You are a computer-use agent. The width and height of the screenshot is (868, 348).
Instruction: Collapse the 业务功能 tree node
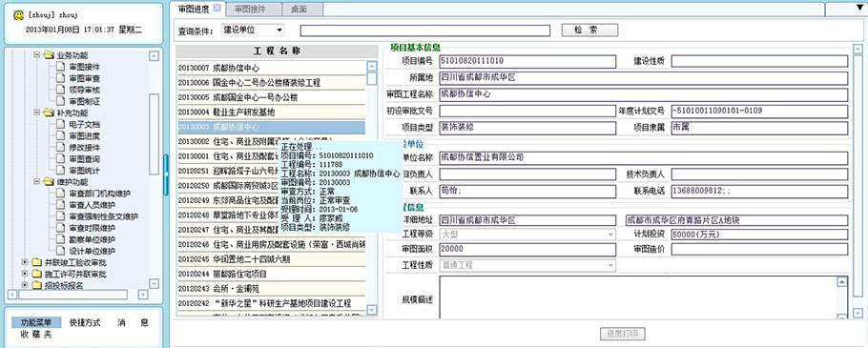37,55
